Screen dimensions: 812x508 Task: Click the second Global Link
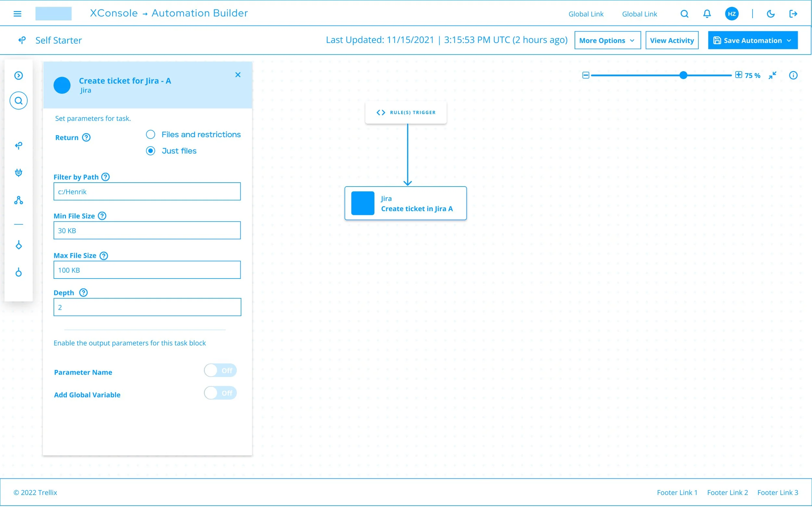click(640, 14)
